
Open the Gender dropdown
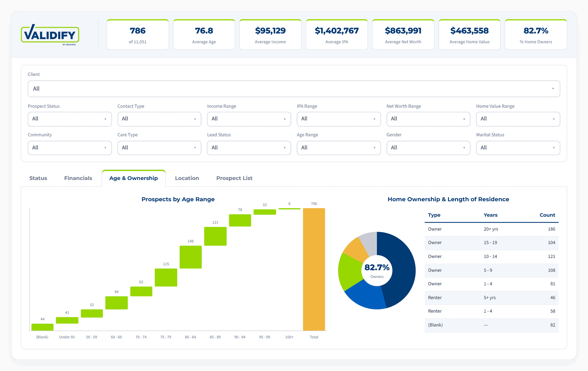click(428, 148)
